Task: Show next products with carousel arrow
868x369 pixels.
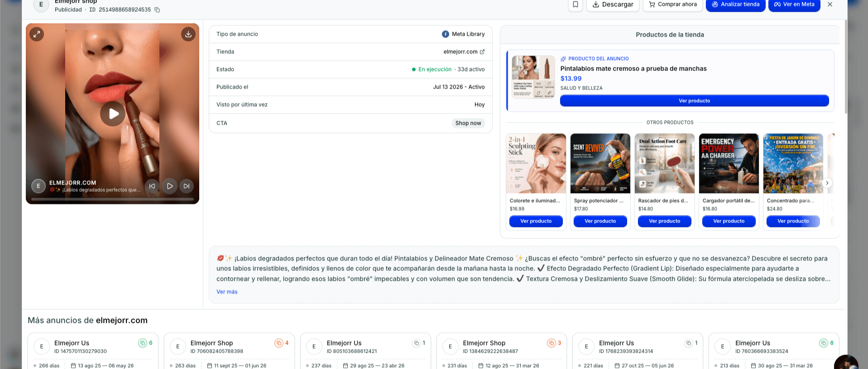Action: click(x=827, y=183)
